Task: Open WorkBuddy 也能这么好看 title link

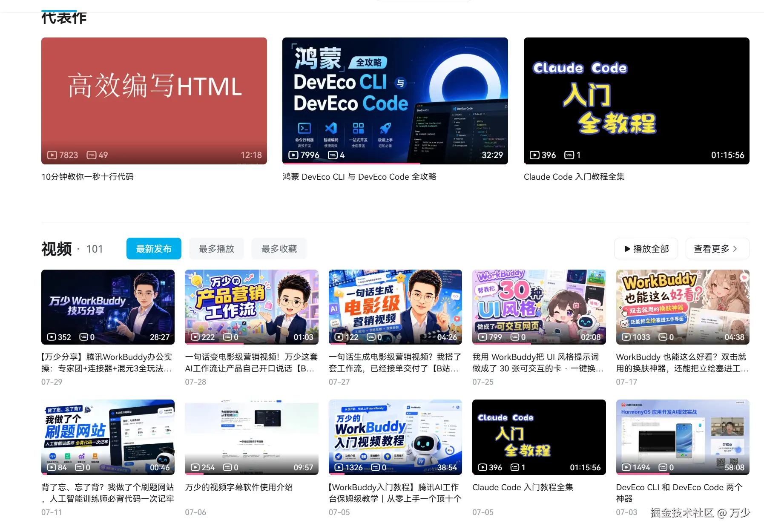Action: pos(682,362)
